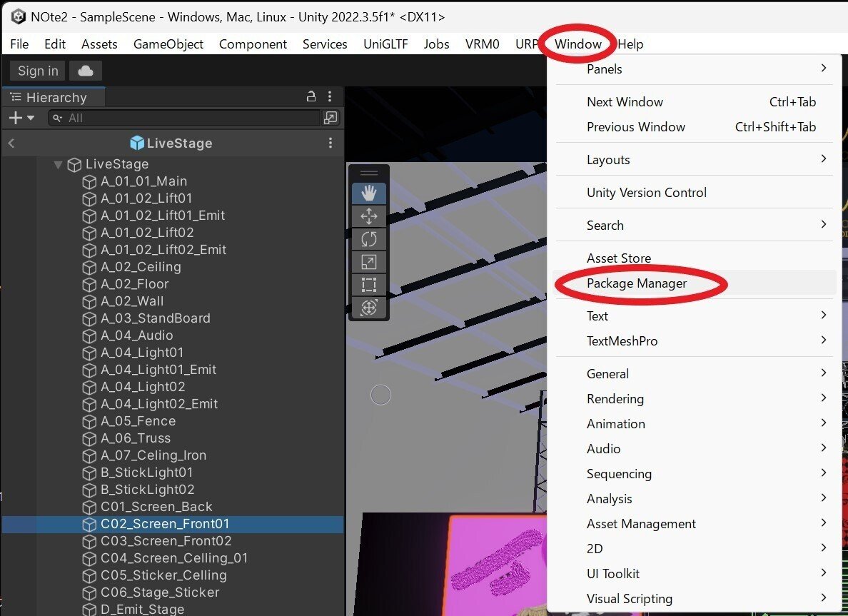Expand the Panels submenu
The height and width of the screenshot is (616, 848).
point(696,69)
